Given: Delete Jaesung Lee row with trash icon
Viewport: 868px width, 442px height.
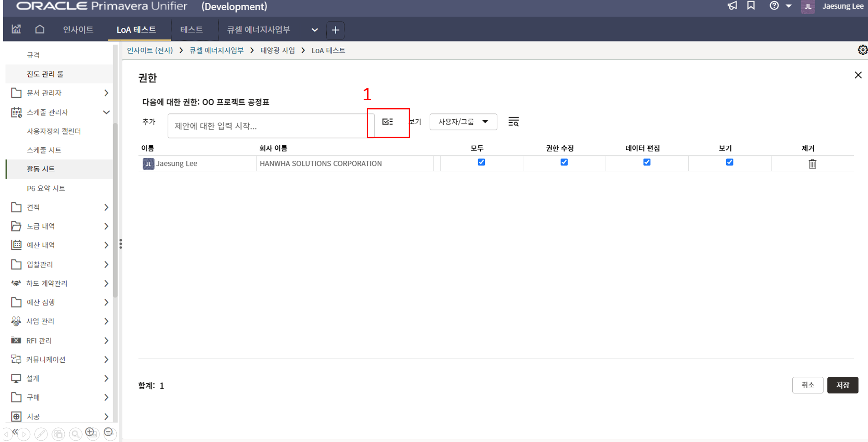Looking at the screenshot, I should [x=812, y=164].
